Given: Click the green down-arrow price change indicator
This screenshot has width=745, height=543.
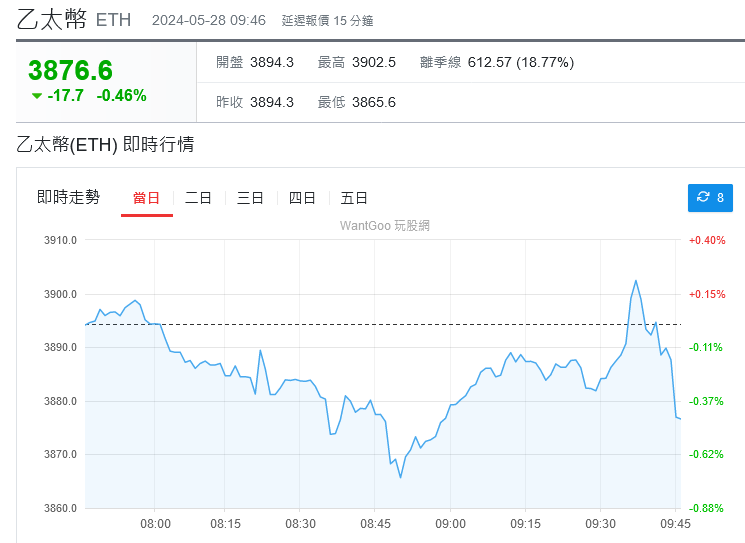Looking at the screenshot, I should (x=37, y=96).
